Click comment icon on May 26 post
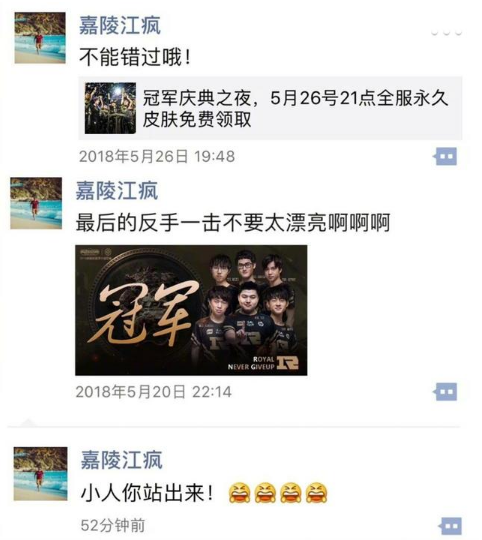 (x=445, y=156)
